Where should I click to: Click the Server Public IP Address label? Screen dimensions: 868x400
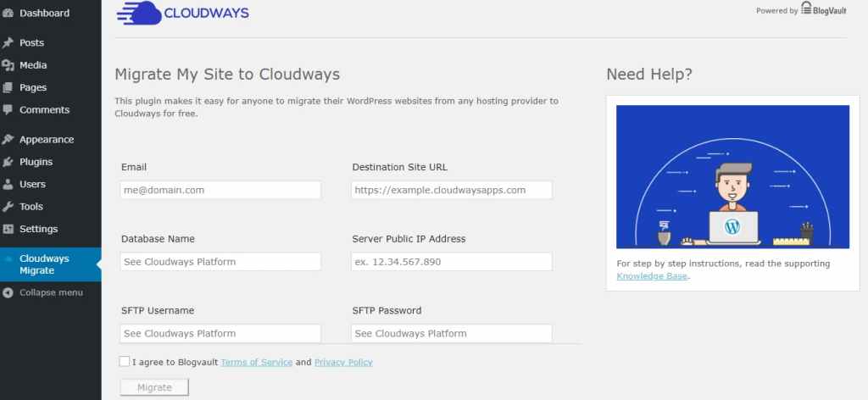tap(409, 238)
